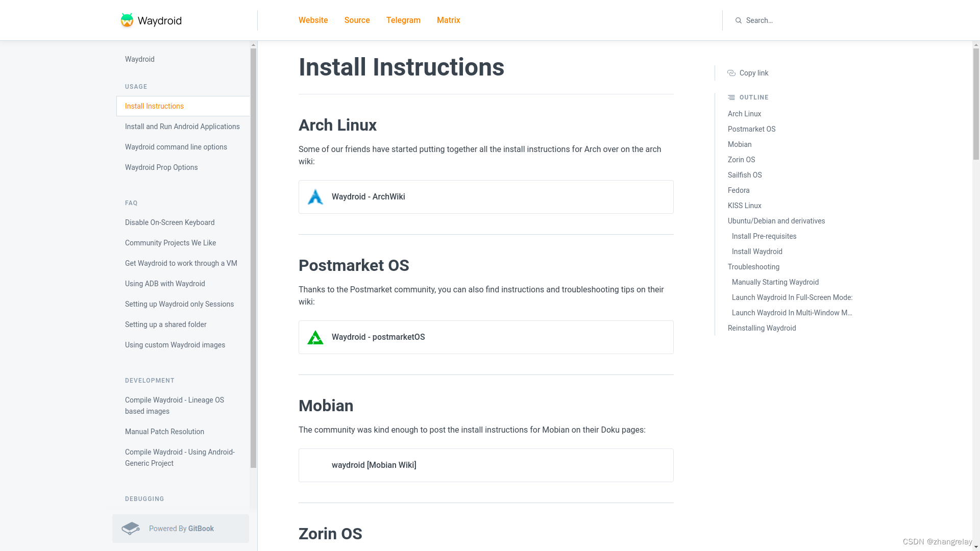Click the page scrollbar down arrow
This screenshot has height=551, width=980.
975,547
